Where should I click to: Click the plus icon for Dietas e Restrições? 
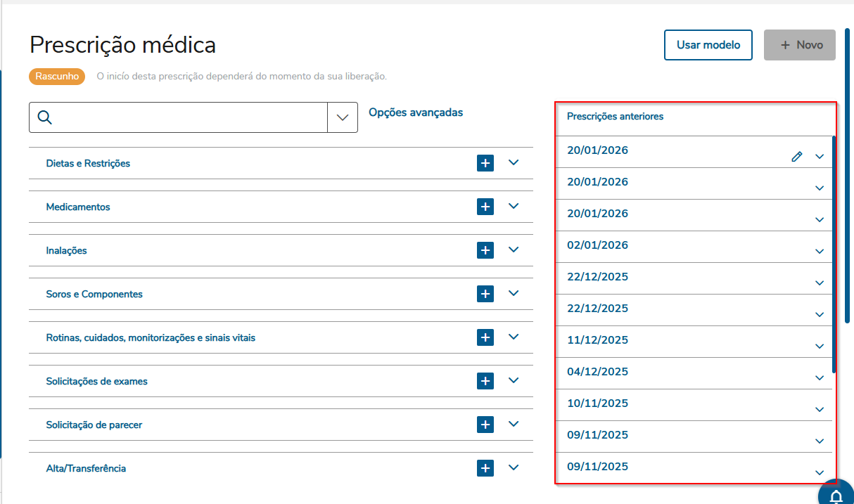pyautogui.click(x=485, y=163)
